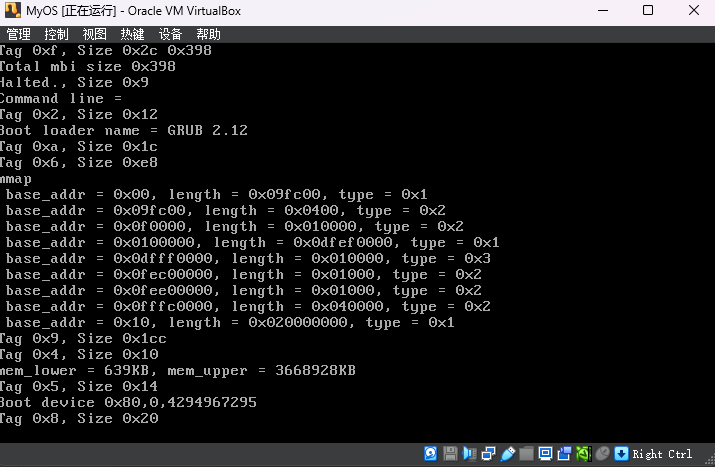Click the display settings status icon
Screen dimensions: 715x467
pos(545,454)
